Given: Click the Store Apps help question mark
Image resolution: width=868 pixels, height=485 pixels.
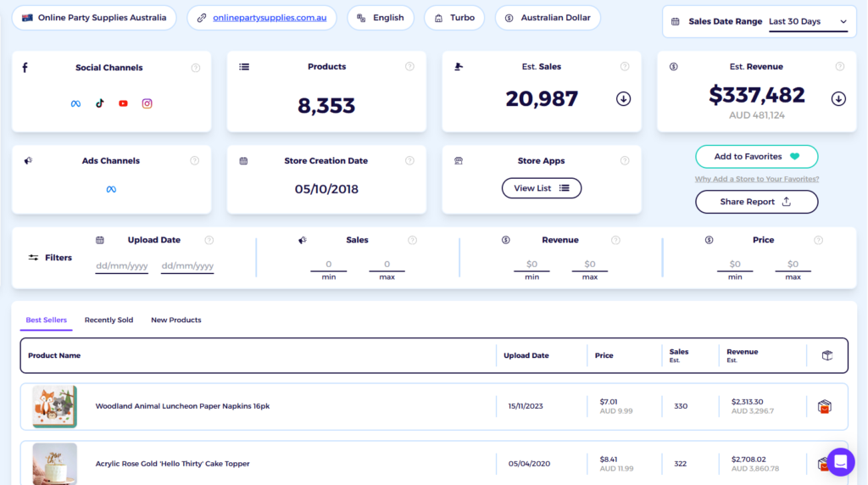Looking at the screenshot, I should pos(625,160).
